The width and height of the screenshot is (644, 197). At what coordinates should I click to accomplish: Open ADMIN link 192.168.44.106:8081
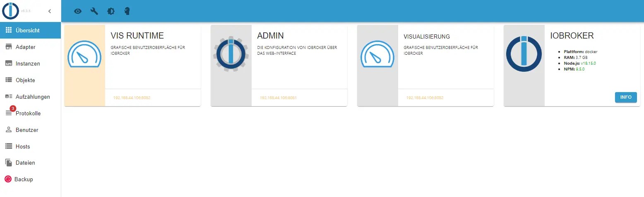click(x=278, y=98)
